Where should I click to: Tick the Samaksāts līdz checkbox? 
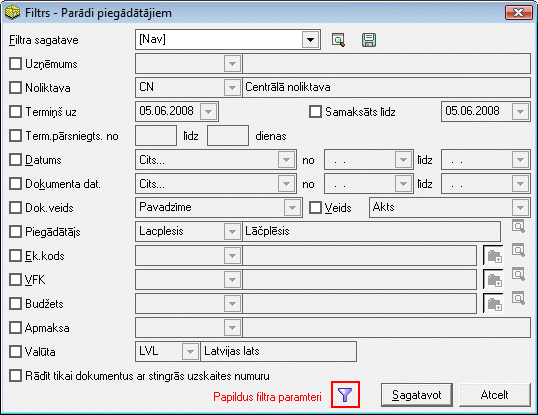[x=315, y=111]
